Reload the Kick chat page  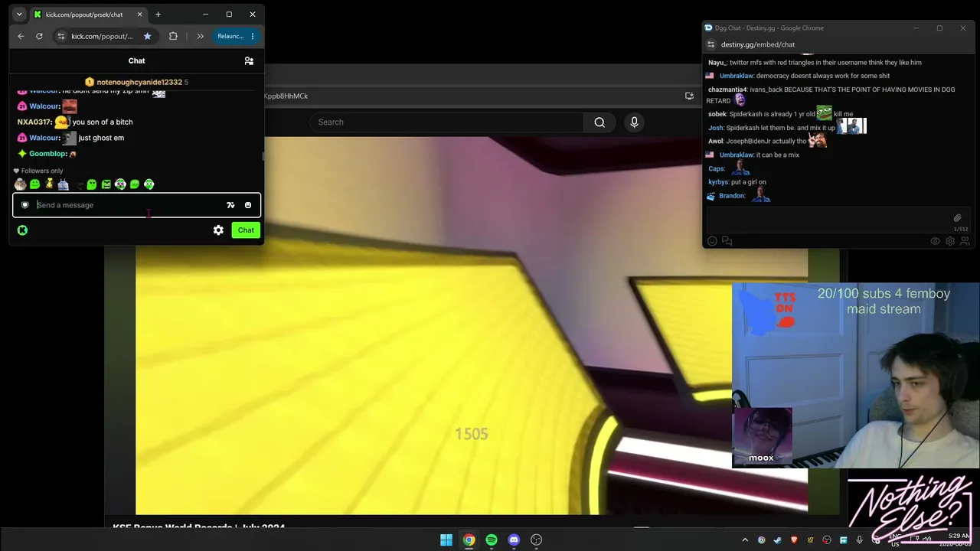coord(39,36)
